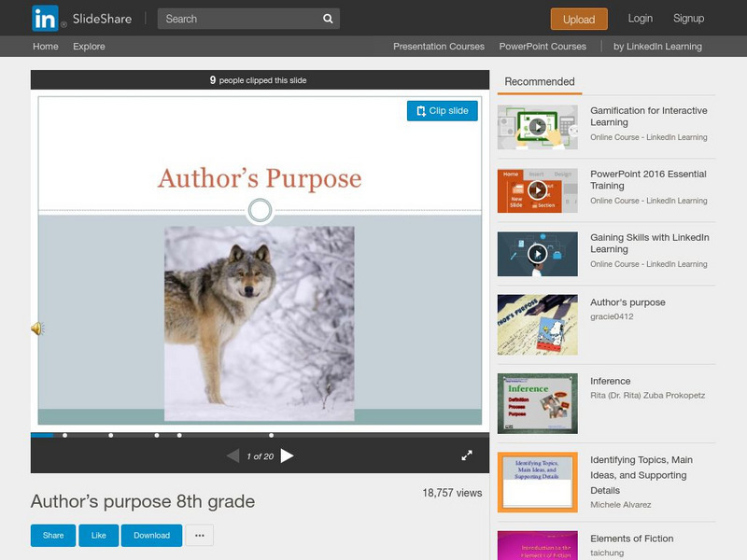Open the Inference presentation thumbnail
Image resolution: width=747 pixels, height=560 pixels.
pyautogui.click(x=537, y=403)
